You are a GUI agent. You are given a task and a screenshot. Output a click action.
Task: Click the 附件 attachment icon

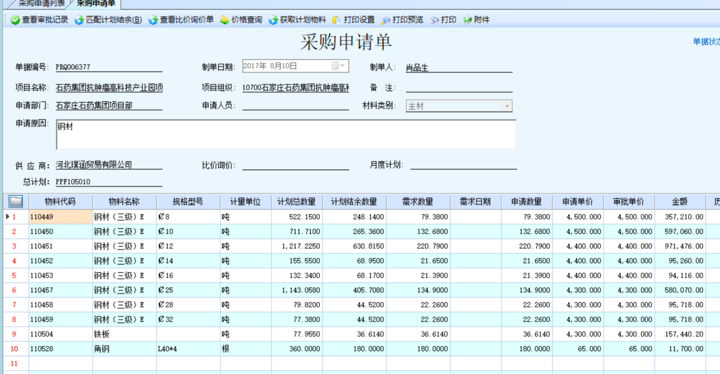coord(467,20)
